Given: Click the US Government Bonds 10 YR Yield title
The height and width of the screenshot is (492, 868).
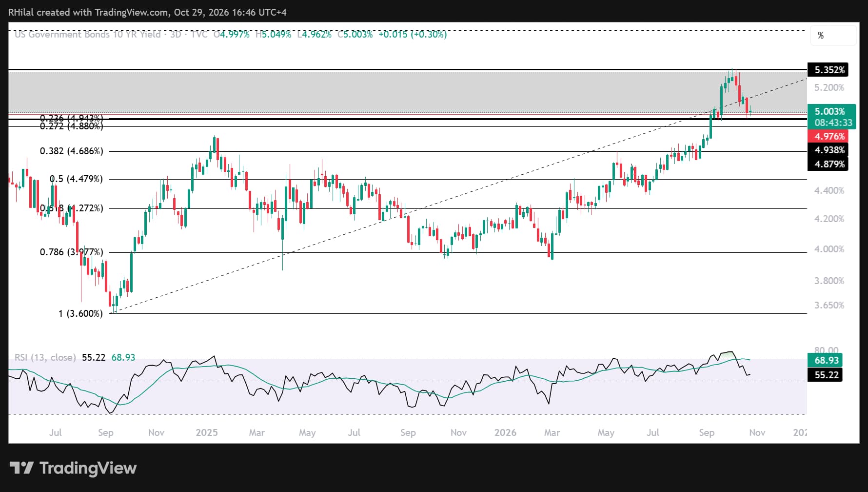Looking at the screenshot, I should pos(88,34).
